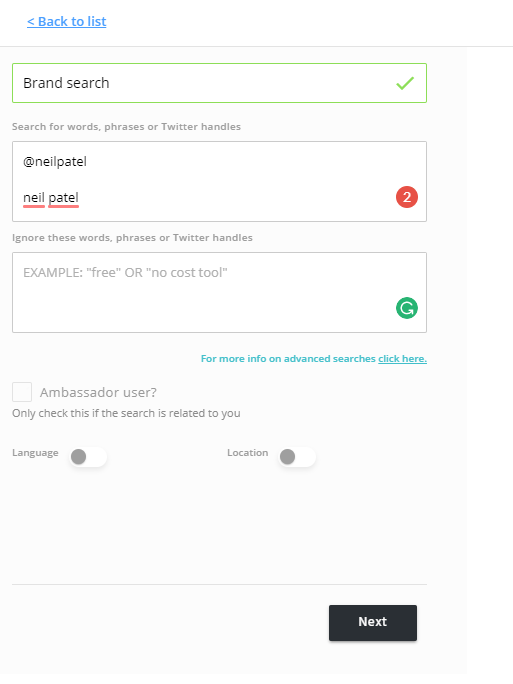
Task: Open the advanced searches 'click here' link
Action: tap(402, 359)
